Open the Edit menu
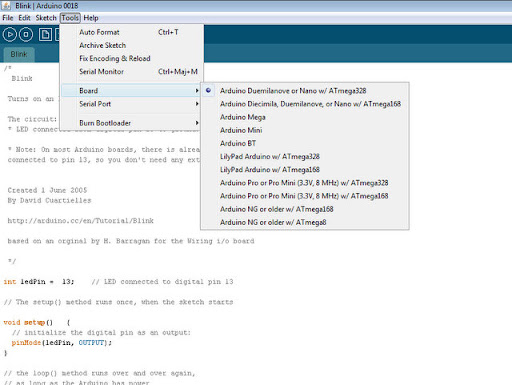The width and height of the screenshot is (512, 385). (24, 18)
